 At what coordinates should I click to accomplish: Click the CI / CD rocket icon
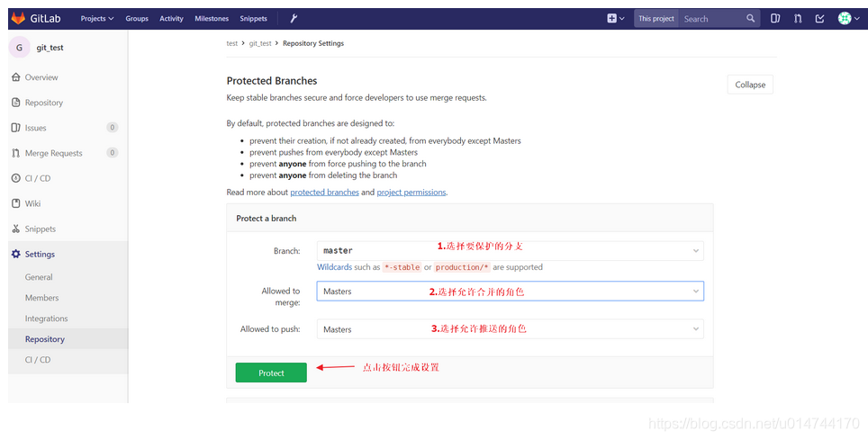coord(15,178)
